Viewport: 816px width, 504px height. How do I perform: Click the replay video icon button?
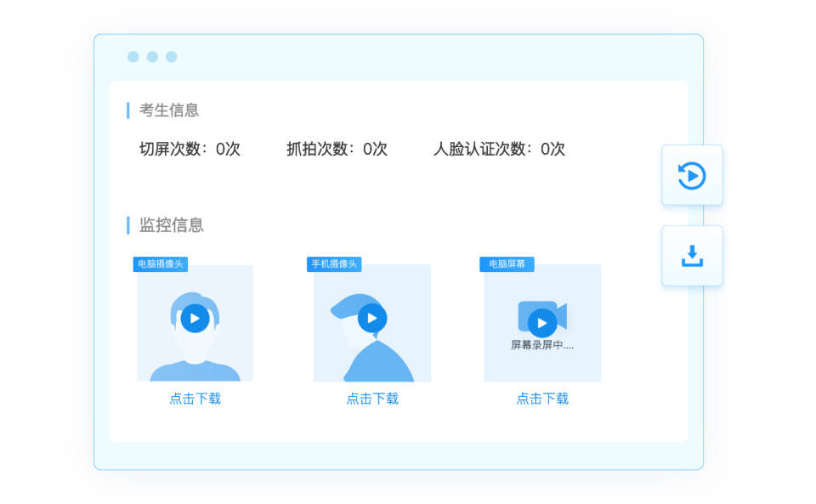point(692,175)
